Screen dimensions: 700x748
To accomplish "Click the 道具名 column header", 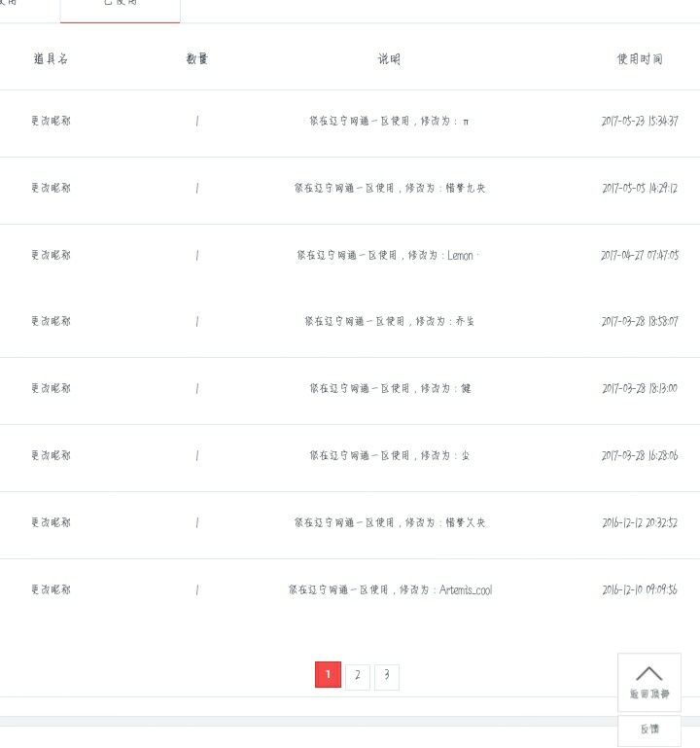I will [x=51, y=58].
